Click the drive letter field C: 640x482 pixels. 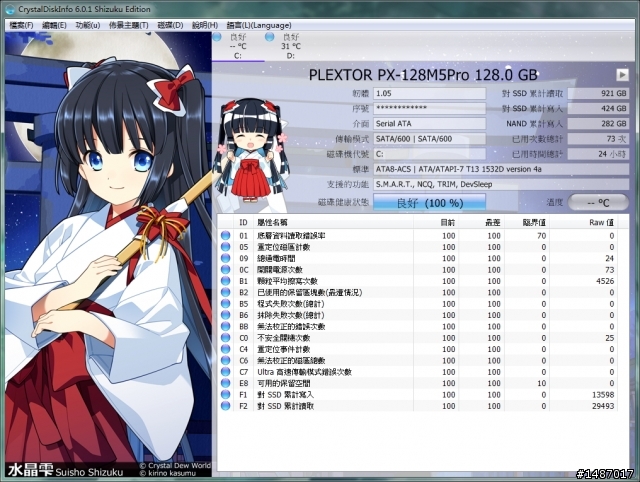point(430,154)
